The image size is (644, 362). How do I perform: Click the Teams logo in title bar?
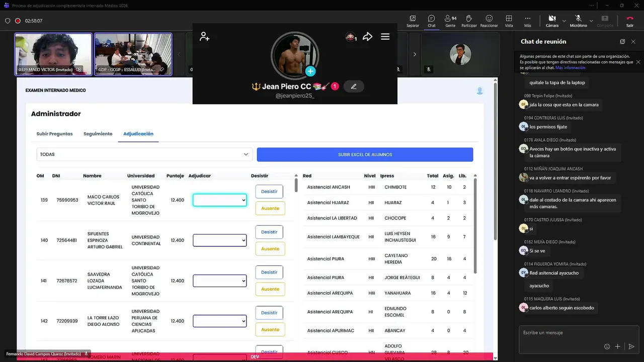[x=7, y=5]
